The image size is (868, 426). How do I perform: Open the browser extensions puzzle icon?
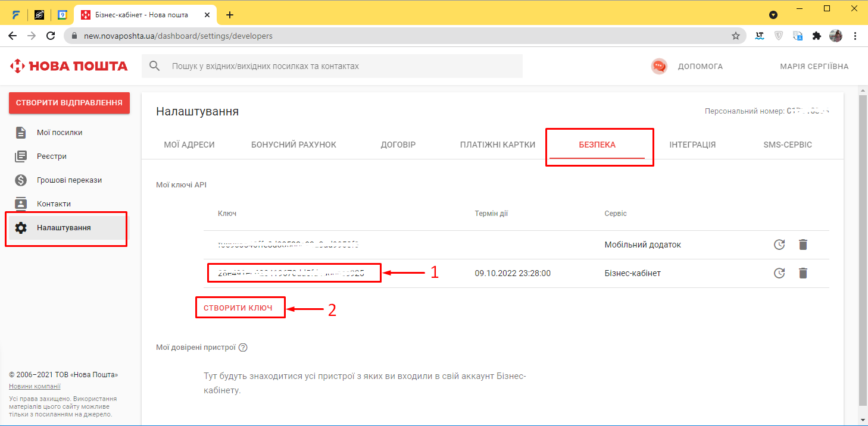pyautogui.click(x=817, y=36)
